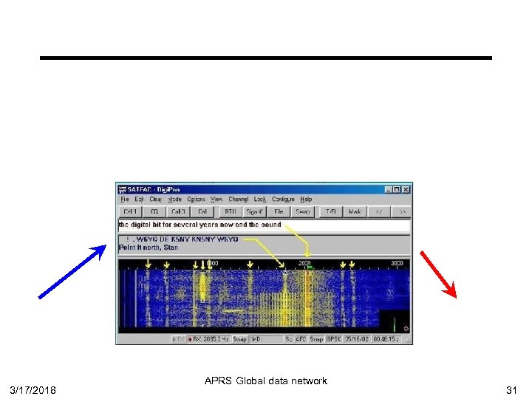Click the phase scope display with green line
This screenshot has width=532, height=399.
[394, 321]
